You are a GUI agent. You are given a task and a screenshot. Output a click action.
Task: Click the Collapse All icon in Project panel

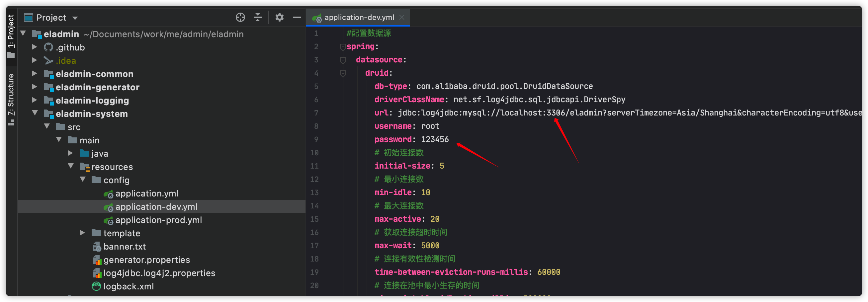point(258,18)
